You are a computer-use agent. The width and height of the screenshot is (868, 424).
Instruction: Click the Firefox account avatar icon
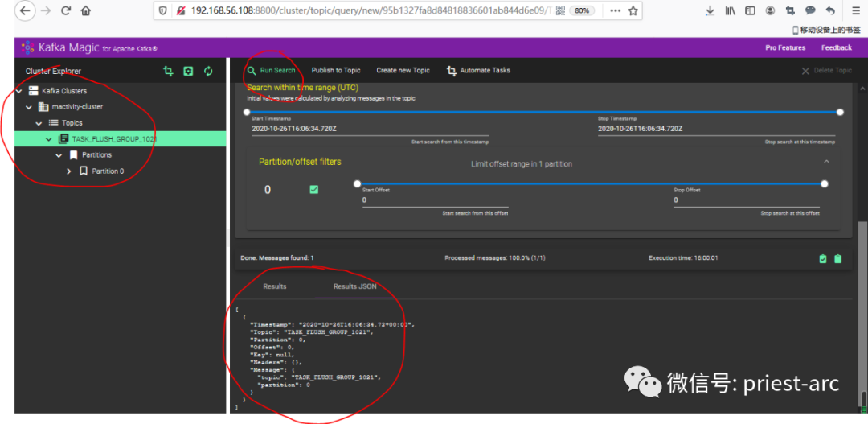click(x=770, y=10)
